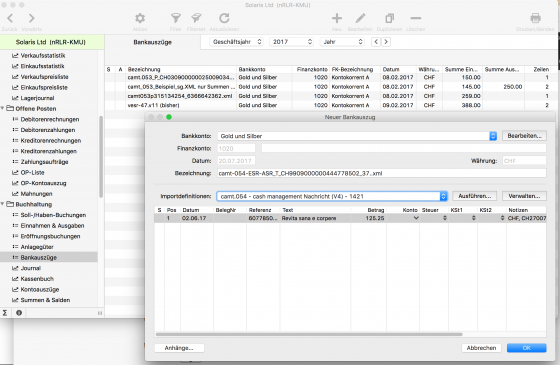Image resolution: width=560 pixels, height=365 pixels.
Task: Confirm the dialog with OK
Action: pyautogui.click(x=526, y=348)
